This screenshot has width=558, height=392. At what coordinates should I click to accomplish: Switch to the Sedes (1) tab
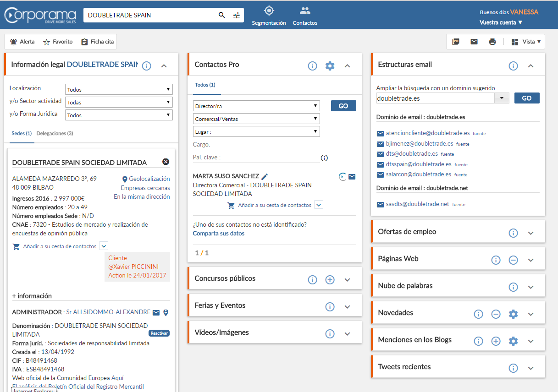22,133
